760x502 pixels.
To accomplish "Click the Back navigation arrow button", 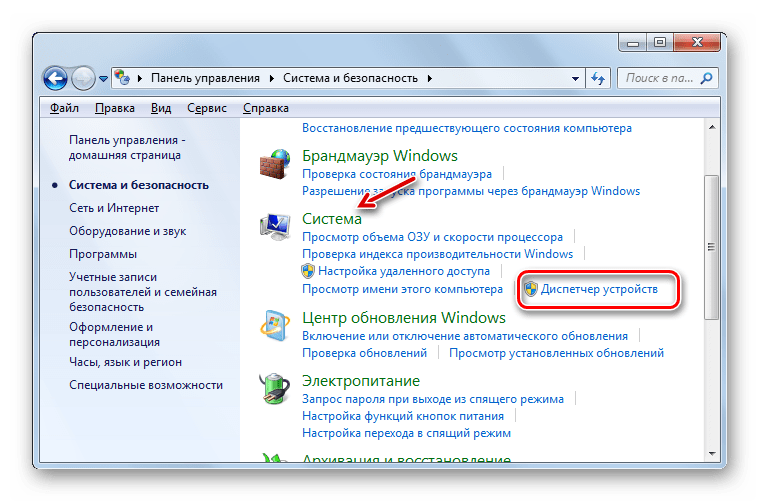I will pyautogui.click(x=55, y=78).
